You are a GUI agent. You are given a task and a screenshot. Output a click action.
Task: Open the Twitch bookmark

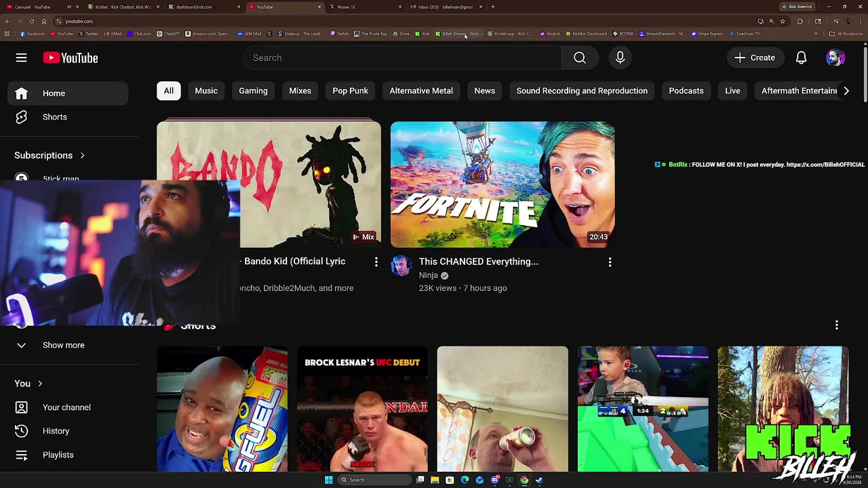click(340, 34)
